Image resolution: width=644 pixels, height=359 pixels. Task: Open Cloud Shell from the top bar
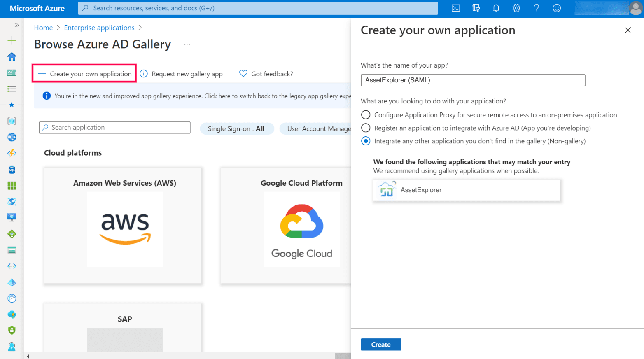click(455, 8)
